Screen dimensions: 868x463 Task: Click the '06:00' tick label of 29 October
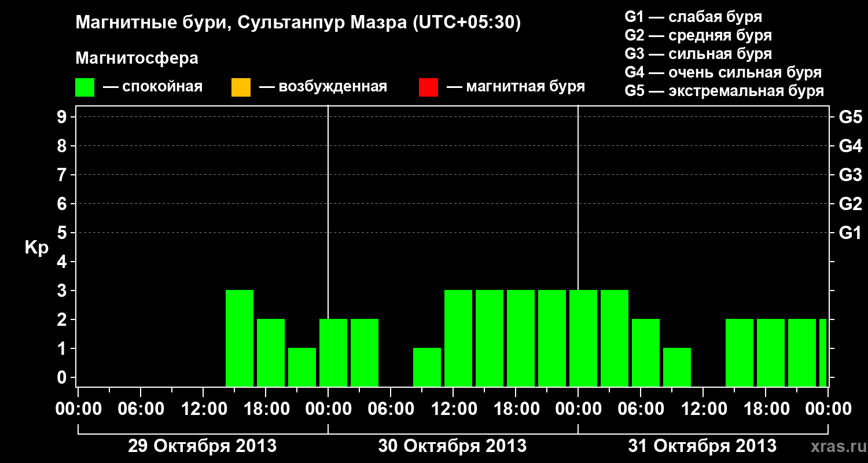(x=140, y=409)
